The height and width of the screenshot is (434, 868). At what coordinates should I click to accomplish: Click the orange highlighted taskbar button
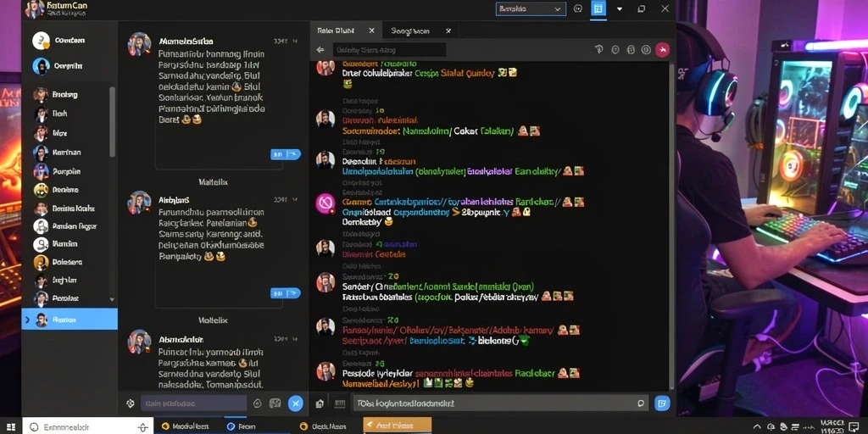397,426
